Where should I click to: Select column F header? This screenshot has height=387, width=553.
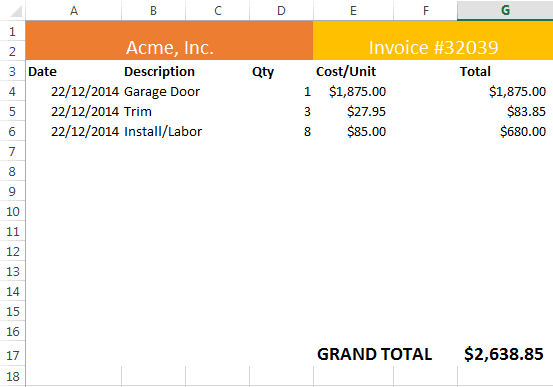tap(425, 11)
